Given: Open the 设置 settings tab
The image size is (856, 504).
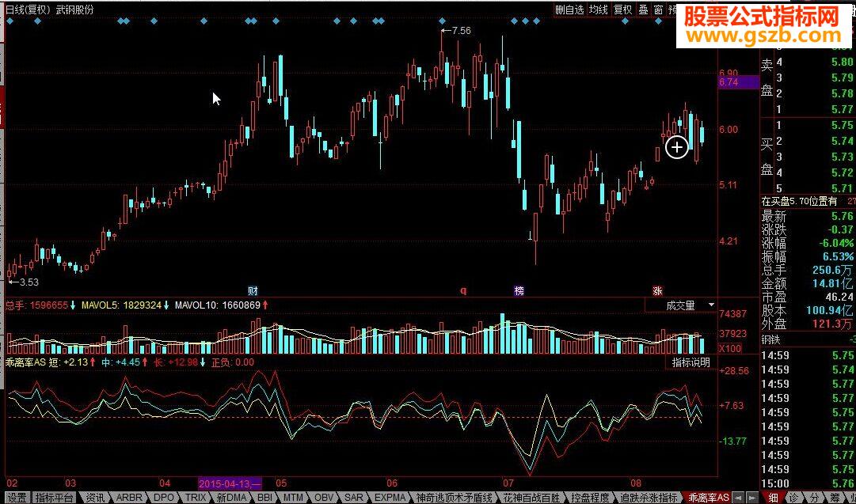Looking at the screenshot, I should (x=17, y=498).
